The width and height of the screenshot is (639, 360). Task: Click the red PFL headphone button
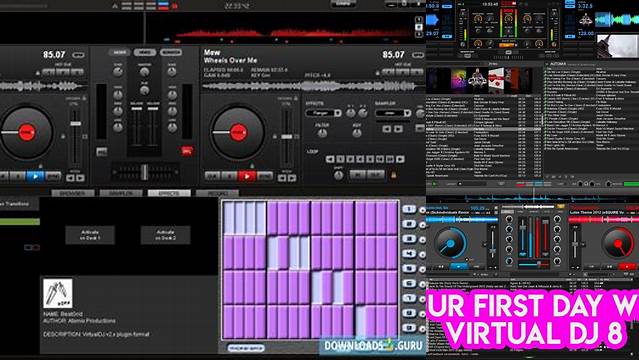(187, 151)
